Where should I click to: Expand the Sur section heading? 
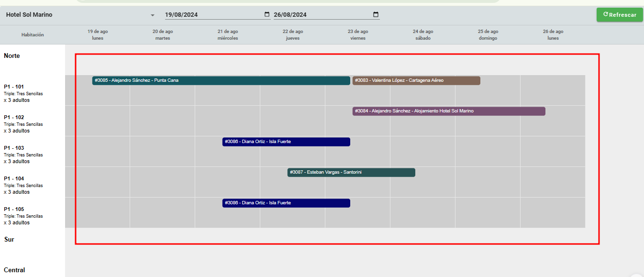(x=9, y=239)
